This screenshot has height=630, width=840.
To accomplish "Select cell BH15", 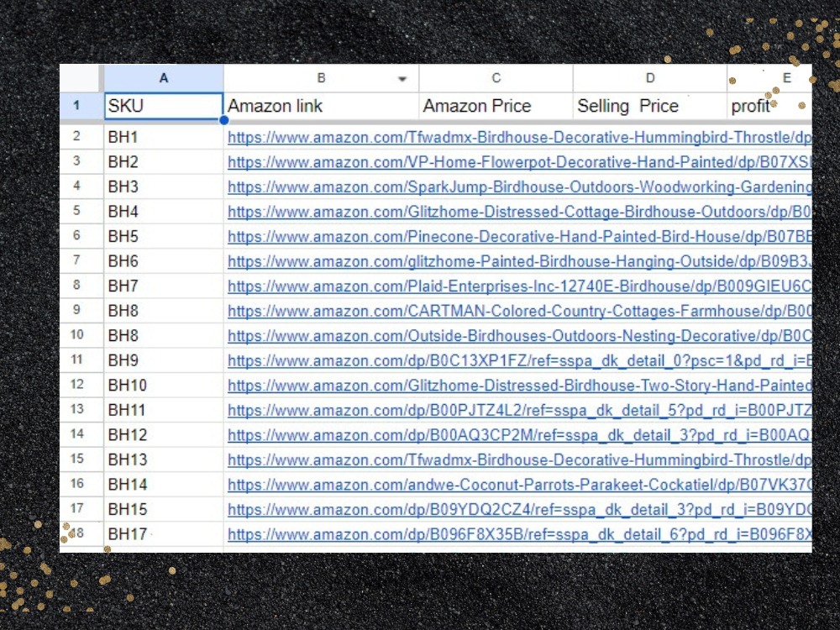I will tap(164, 510).
